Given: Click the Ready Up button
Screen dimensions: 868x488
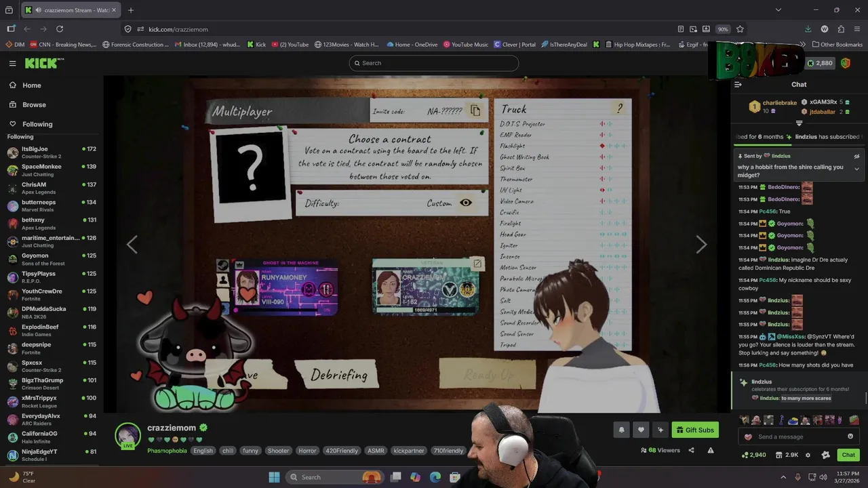Looking at the screenshot, I should (x=489, y=374).
